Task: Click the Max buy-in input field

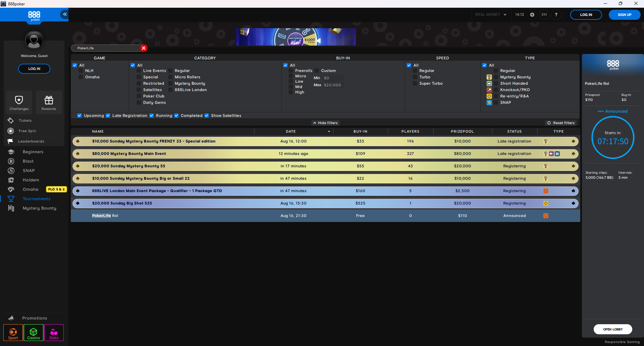Action: tap(333, 85)
